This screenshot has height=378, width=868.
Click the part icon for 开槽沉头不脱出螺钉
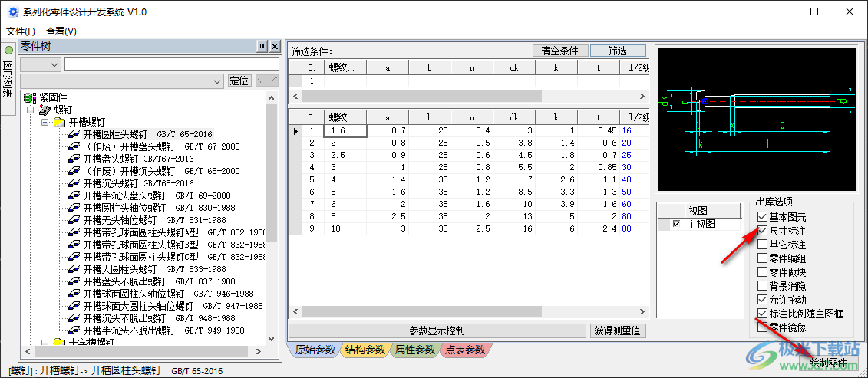click(x=74, y=318)
